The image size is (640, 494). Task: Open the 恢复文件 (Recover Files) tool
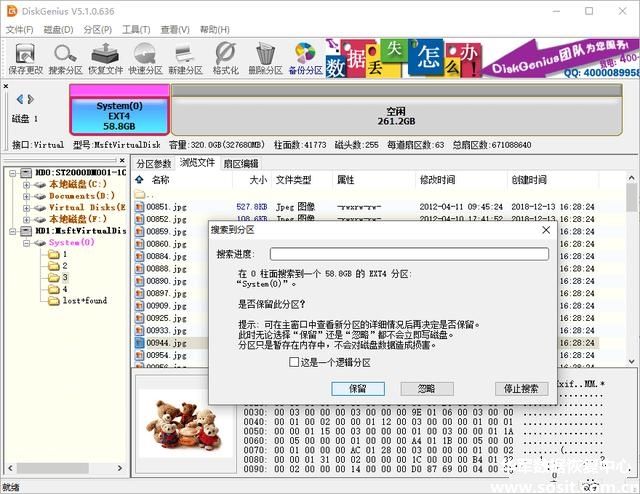(106, 58)
